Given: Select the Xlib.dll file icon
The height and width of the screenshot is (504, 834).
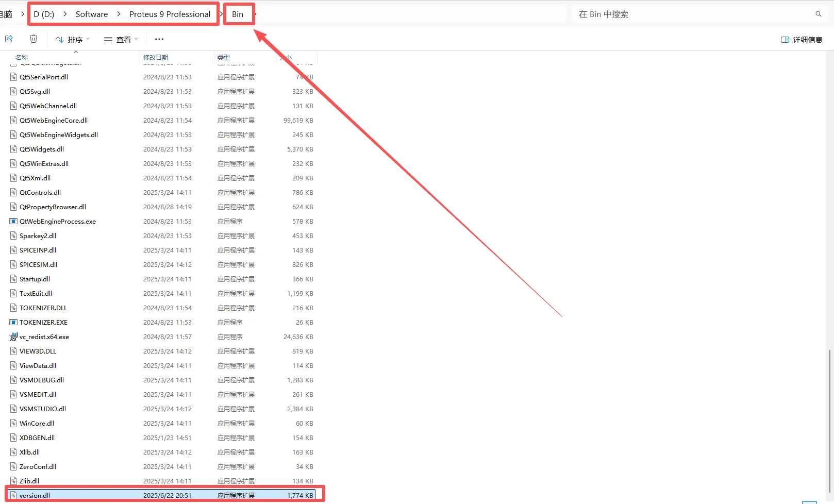Looking at the screenshot, I should click(x=13, y=452).
